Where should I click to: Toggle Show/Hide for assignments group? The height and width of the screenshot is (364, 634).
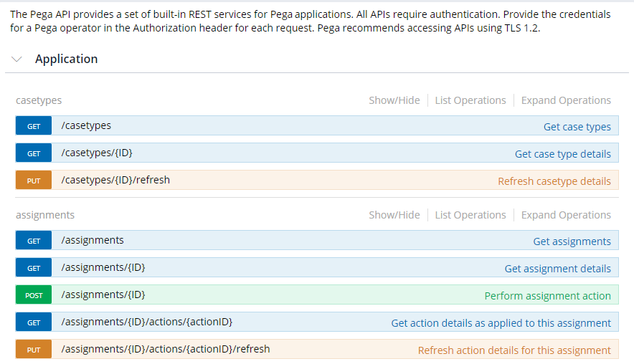[x=394, y=215]
